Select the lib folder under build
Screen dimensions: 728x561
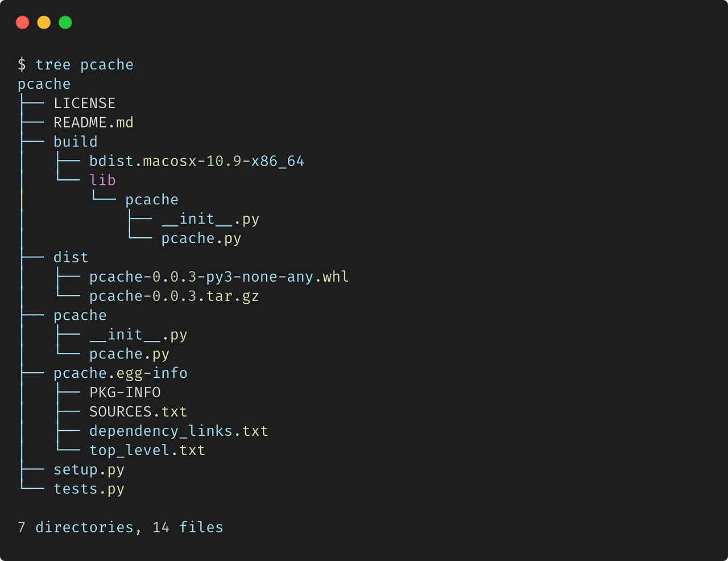[102, 180]
